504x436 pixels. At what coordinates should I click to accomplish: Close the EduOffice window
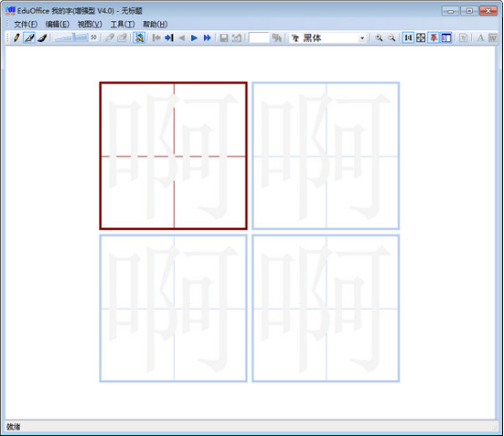[489, 11]
